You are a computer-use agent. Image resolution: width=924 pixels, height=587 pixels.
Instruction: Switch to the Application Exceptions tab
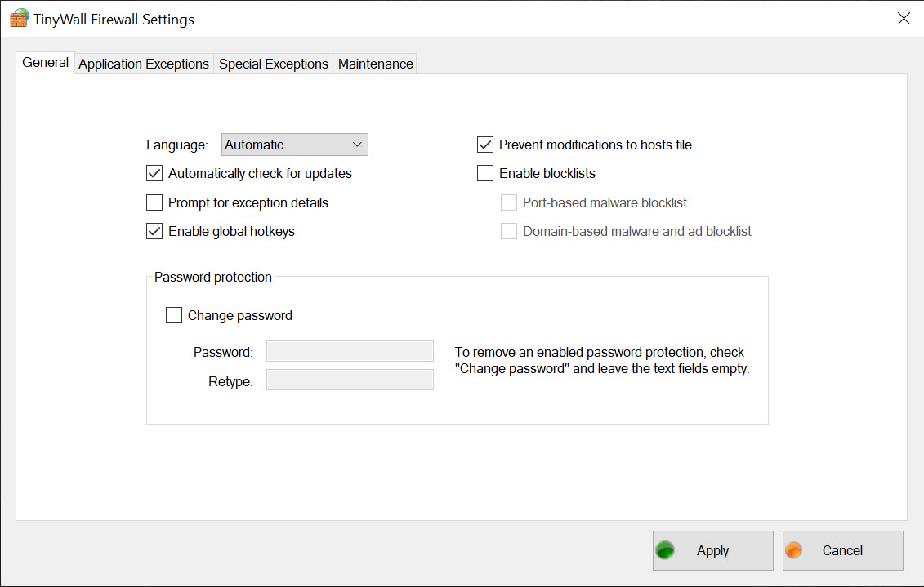[x=143, y=63]
